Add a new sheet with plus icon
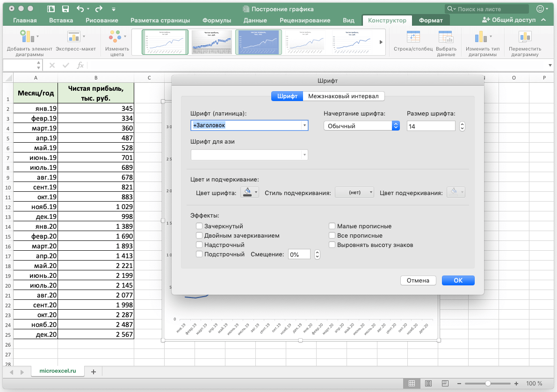Image resolution: width=557 pixels, height=392 pixels. pyautogui.click(x=94, y=372)
